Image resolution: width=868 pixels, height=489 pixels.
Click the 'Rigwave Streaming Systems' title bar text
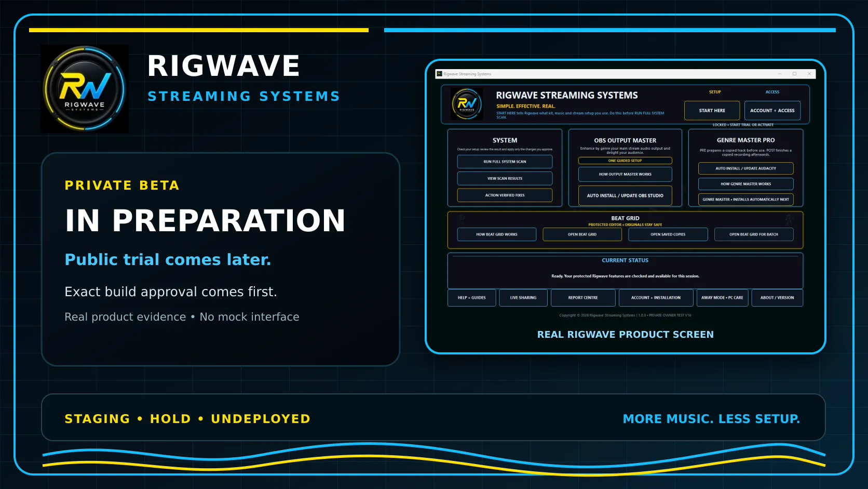pos(467,74)
